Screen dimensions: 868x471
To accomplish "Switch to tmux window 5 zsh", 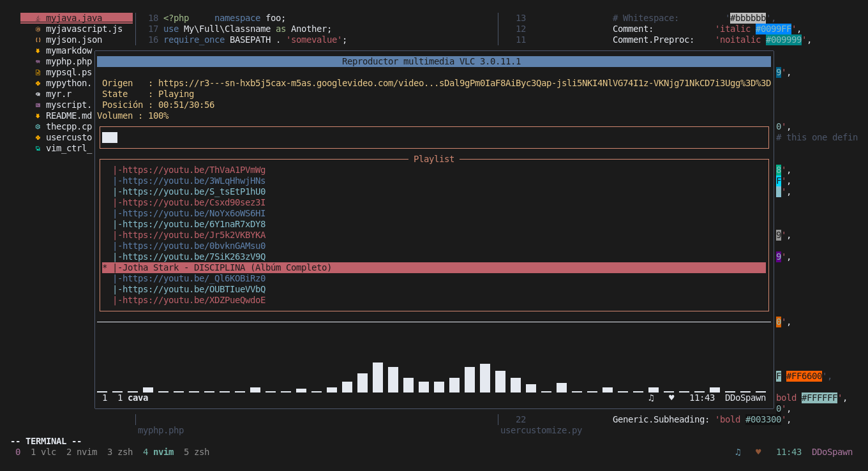I will tap(197, 452).
